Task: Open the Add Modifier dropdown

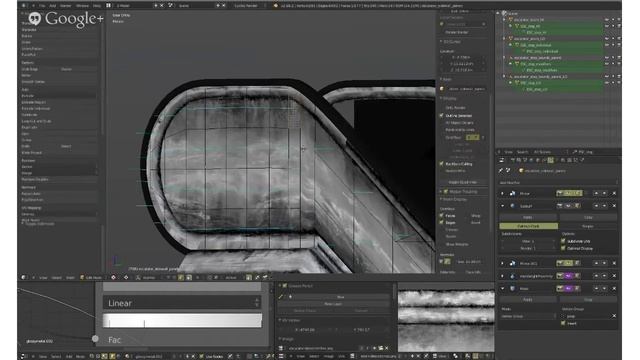Action: click(x=558, y=182)
